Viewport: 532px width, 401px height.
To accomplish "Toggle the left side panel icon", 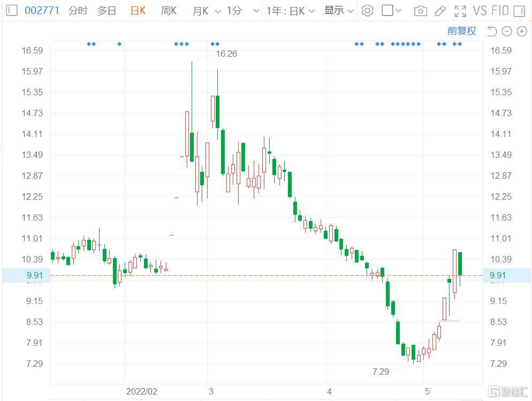I will click(x=12, y=11).
